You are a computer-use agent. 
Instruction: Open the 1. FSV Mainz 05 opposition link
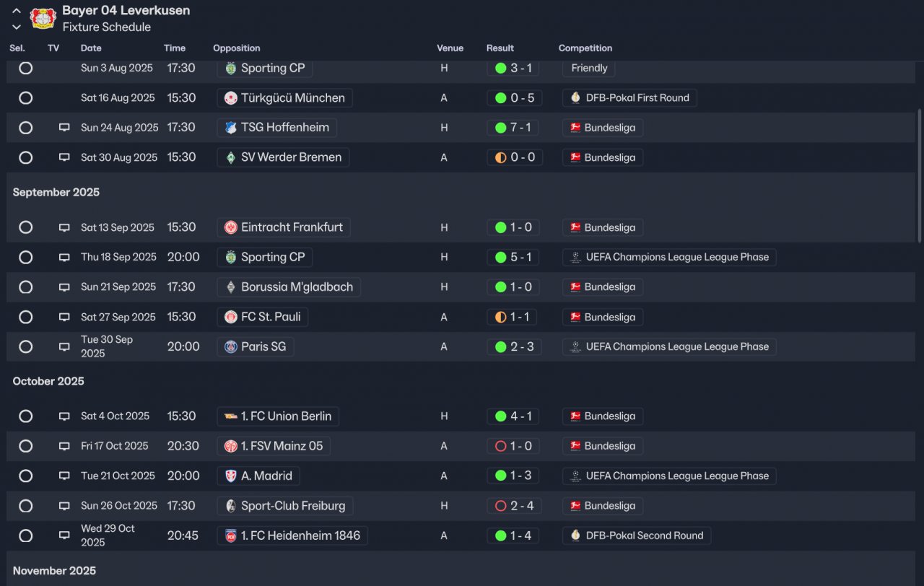[x=282, y=446]
